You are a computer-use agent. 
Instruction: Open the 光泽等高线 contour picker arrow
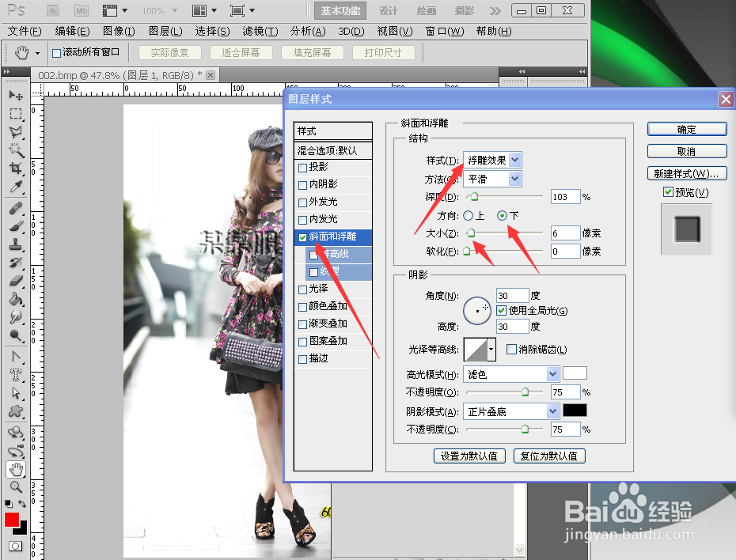(491, 350)
